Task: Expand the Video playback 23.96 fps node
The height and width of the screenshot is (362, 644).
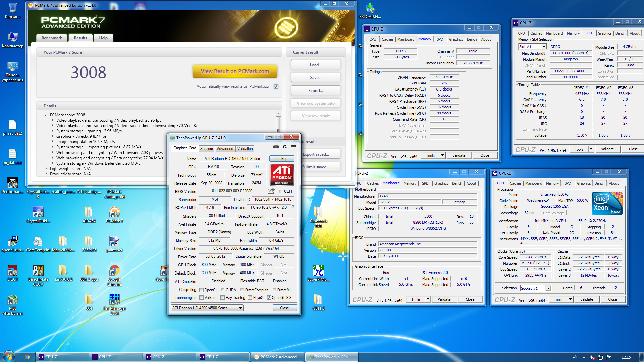Action: click(53, 120)
